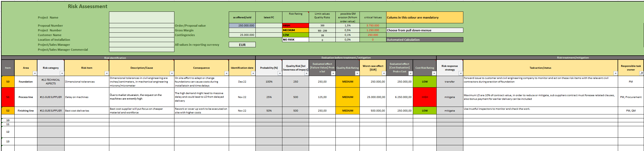Click the Probability (%) filter arrow

click(280, 73)
